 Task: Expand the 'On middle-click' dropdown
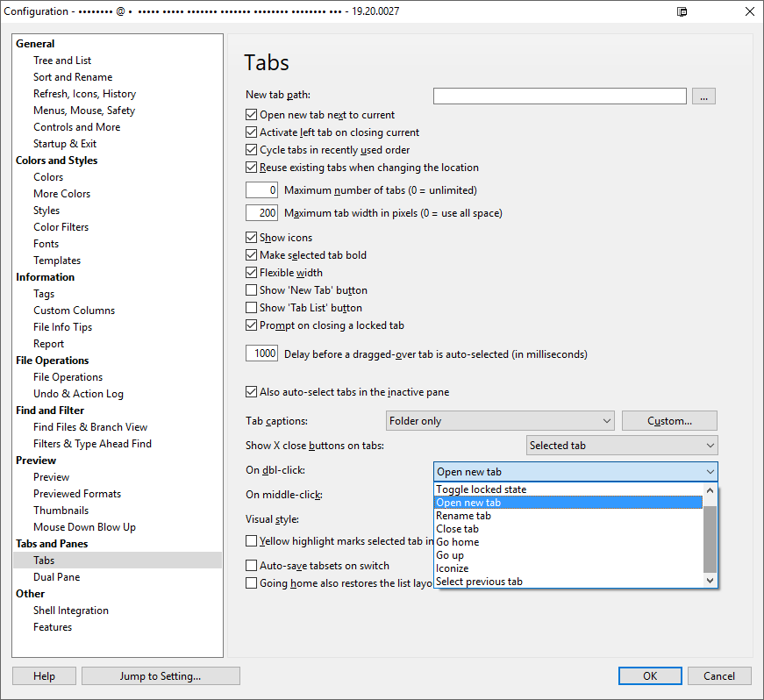click(x=575, y=496)
